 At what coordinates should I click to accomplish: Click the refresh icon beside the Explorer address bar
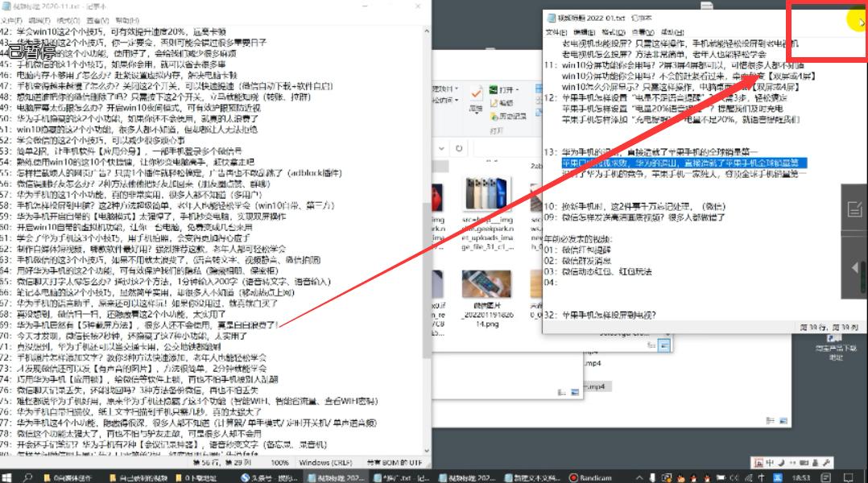459,148
